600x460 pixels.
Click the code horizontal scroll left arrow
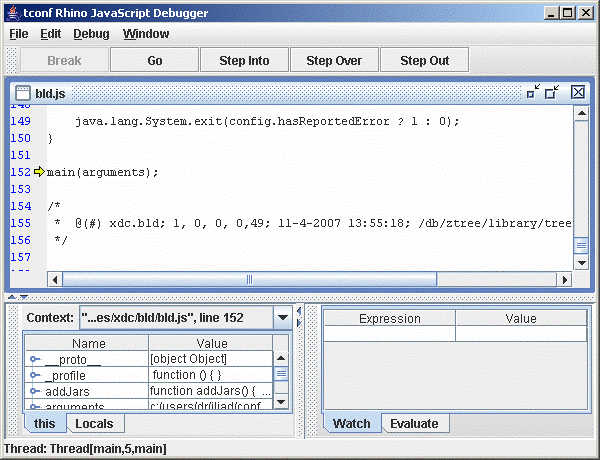pos(55,279)
